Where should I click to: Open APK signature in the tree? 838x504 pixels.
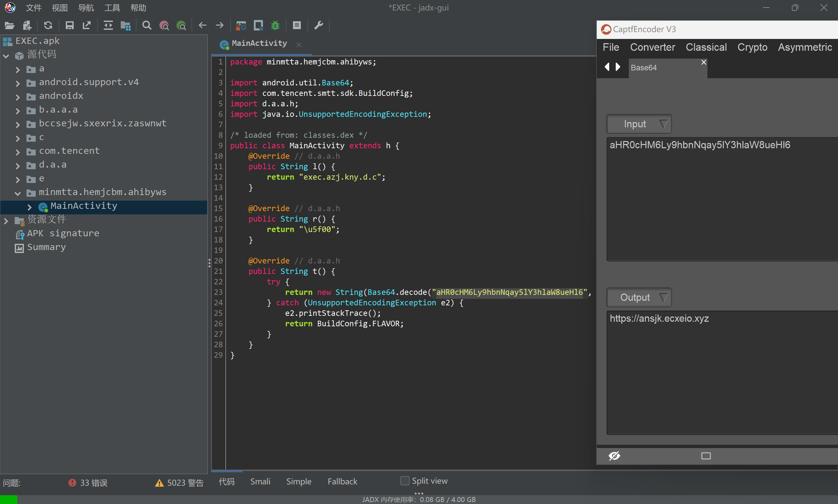[63, 233]
